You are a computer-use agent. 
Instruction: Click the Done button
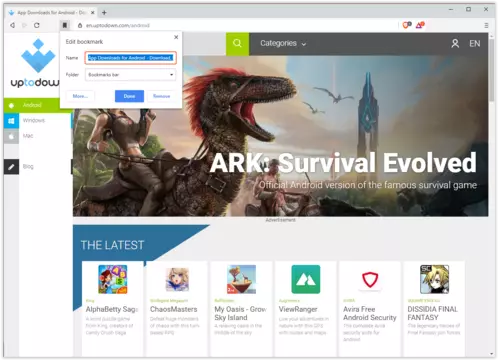coord(129,96)
